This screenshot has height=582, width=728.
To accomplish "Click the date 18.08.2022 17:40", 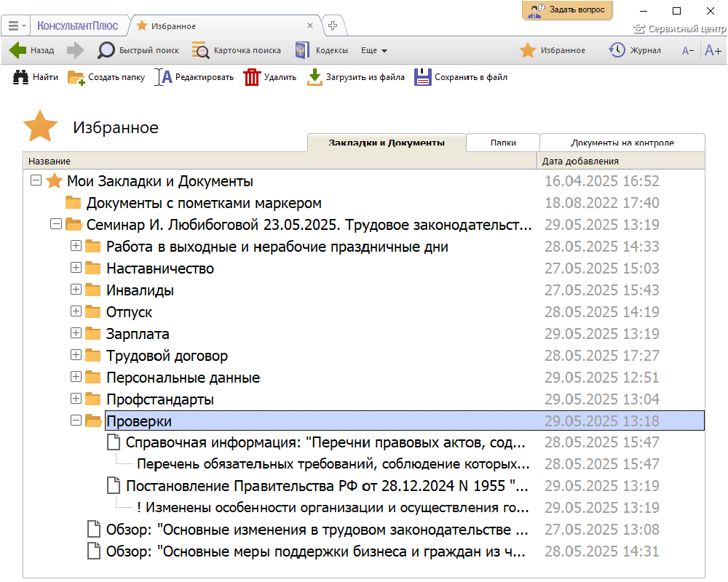I will pos(602,203).
